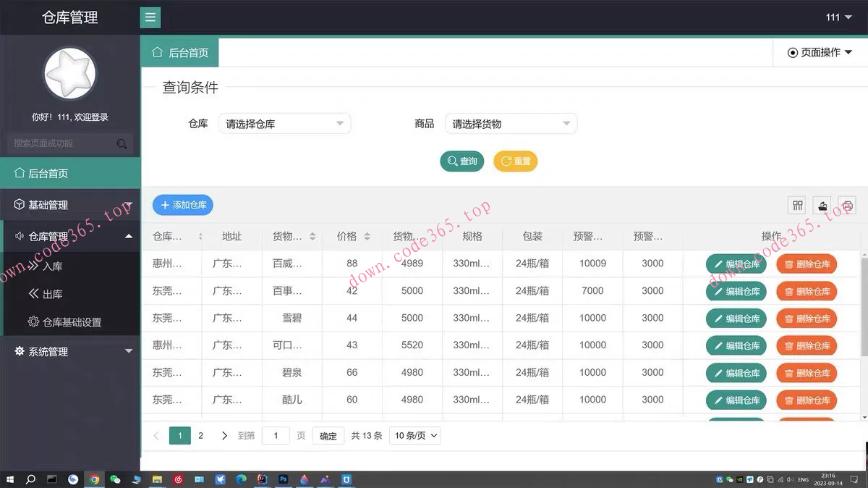Click the 查询 query button
Screen dimensions: 868x488
click(461, 161)
